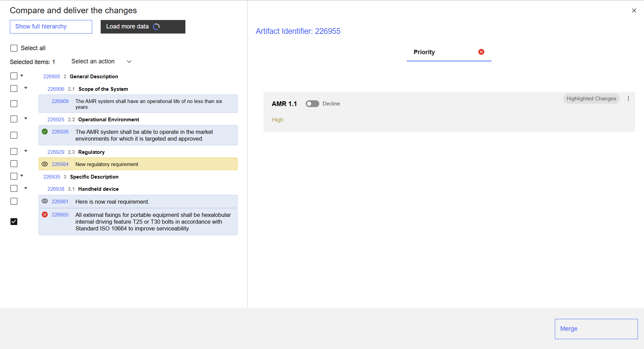Open artifact link 226909

click(x=60, y=101)
